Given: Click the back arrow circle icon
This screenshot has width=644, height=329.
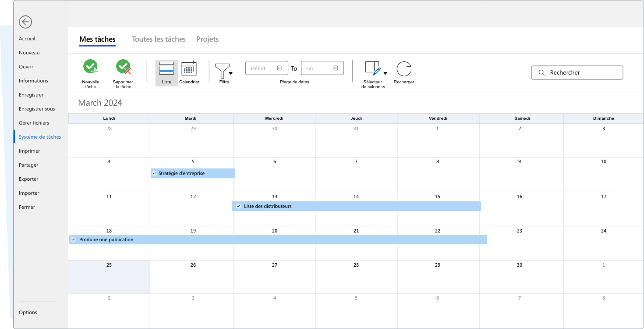Looking at the screenshot, I should (25, 22).
